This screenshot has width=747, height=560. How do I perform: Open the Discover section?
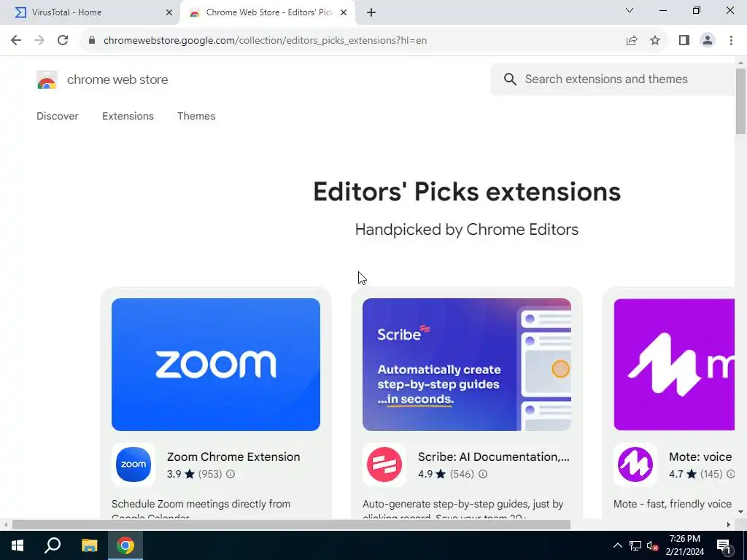click(x=58, y=116)
